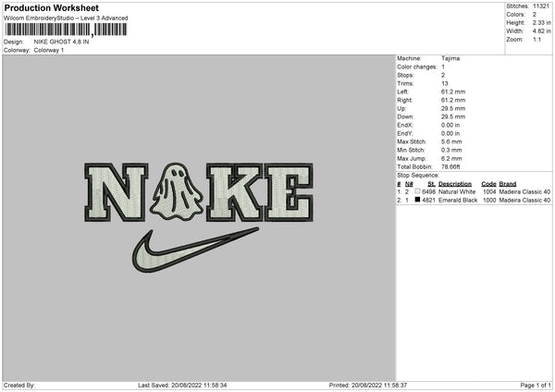Screen dimensions: 555x392
Task: Click 'Madeira Classic 40' in Natural White row
Action: point(524,191)
